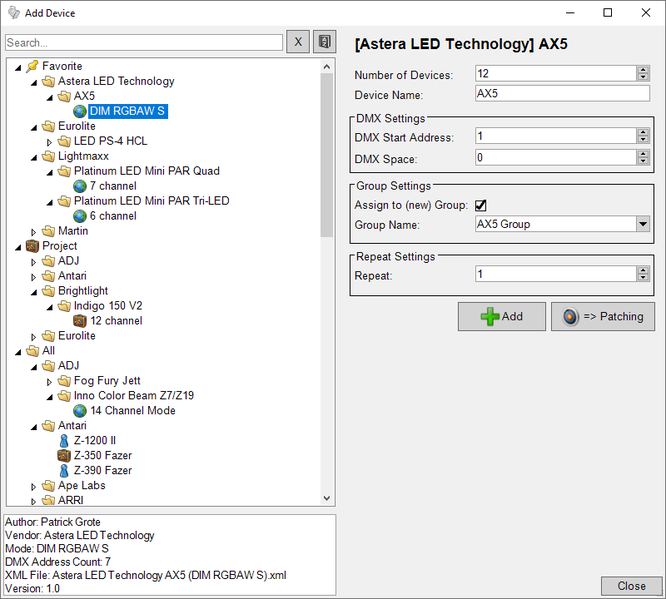Click the Favorite star folder icon
The height and width of the screenshot is (599, 666).
point(33,66)
